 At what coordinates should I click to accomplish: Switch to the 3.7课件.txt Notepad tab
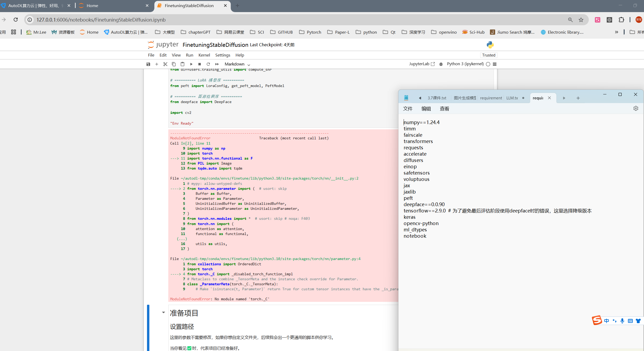click(437, 98)
